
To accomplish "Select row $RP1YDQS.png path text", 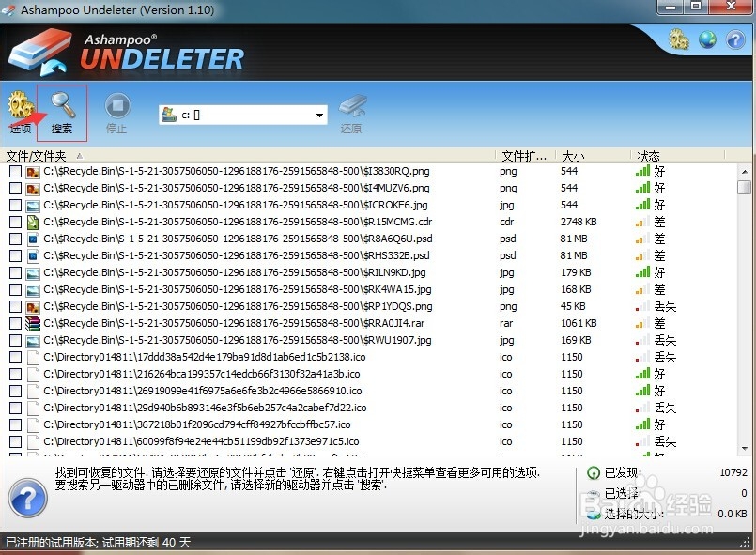I will click(238, 307).
